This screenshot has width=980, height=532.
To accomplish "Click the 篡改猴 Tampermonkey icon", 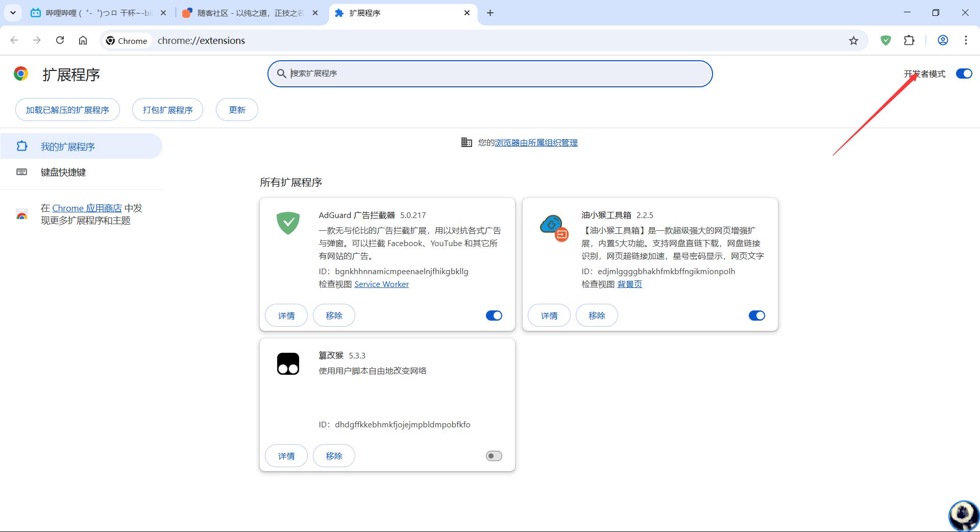I will 288,364.
